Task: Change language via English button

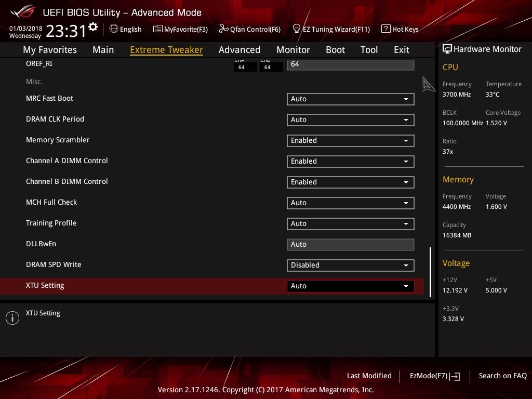Action: 126,29
